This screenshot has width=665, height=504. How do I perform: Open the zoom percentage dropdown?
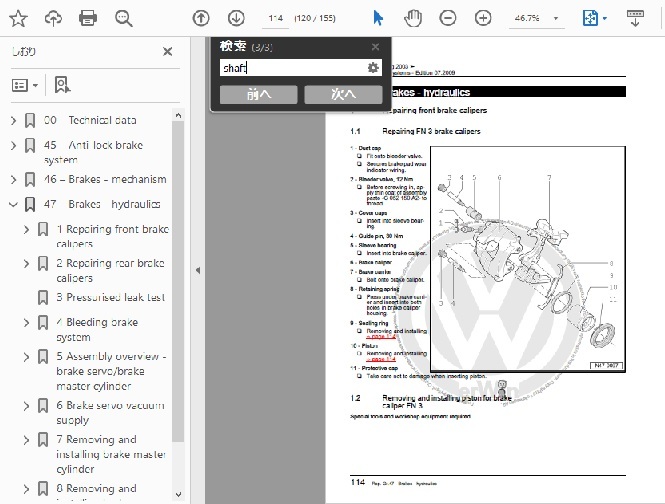coord(556,18)
